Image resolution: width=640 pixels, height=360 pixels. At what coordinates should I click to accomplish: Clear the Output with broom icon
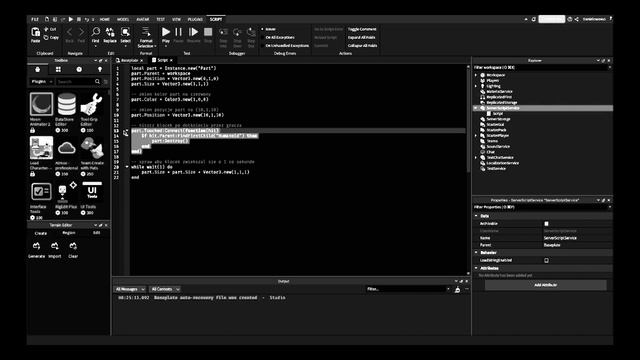pyautogui.click(x=458, y=289)
